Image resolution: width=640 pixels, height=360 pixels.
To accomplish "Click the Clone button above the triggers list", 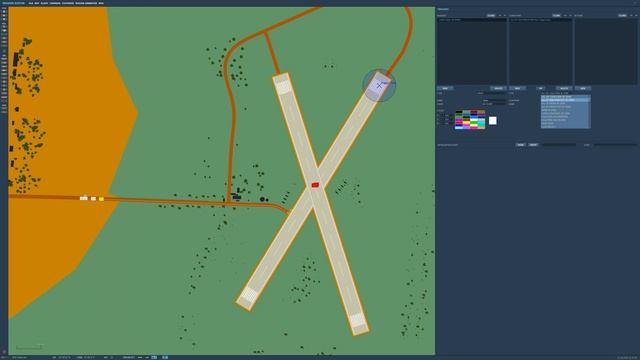I will (x=491, y=16).
